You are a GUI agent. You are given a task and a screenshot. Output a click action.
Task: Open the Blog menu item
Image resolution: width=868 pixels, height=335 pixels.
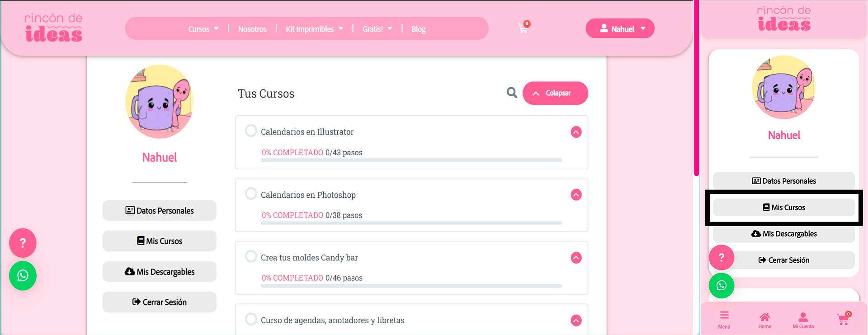pos(418,29)
